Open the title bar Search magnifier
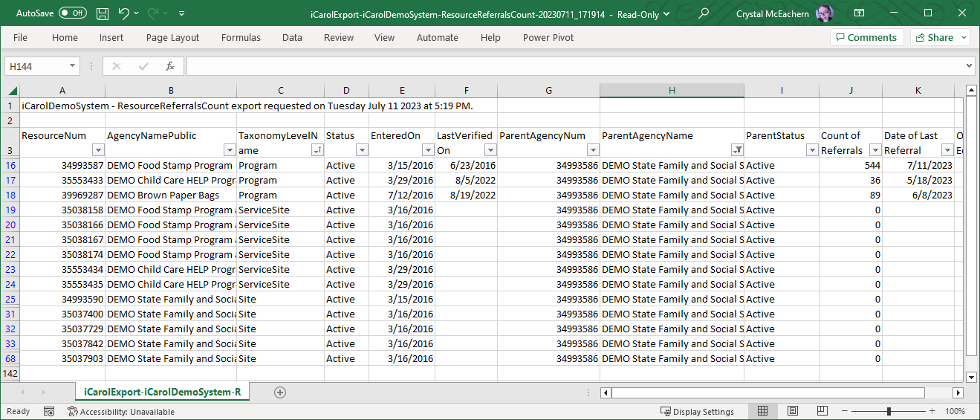 [x=704, y=13]
